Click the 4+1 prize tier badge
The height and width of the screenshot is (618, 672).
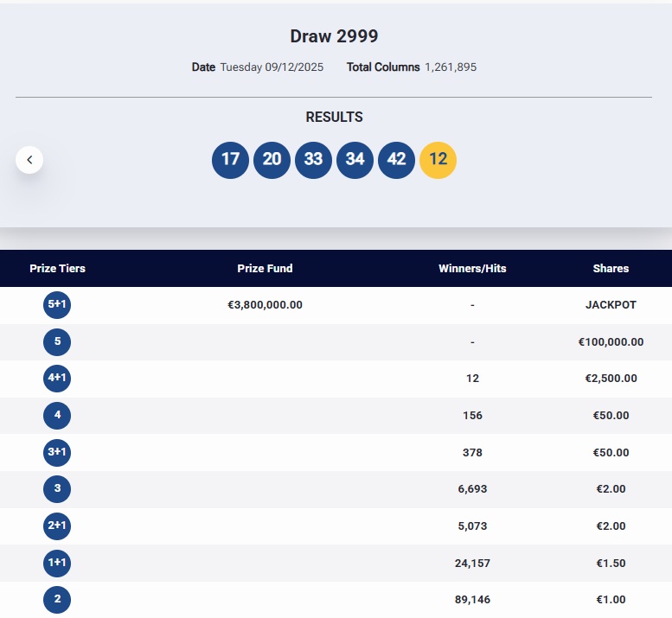point(57,379)
